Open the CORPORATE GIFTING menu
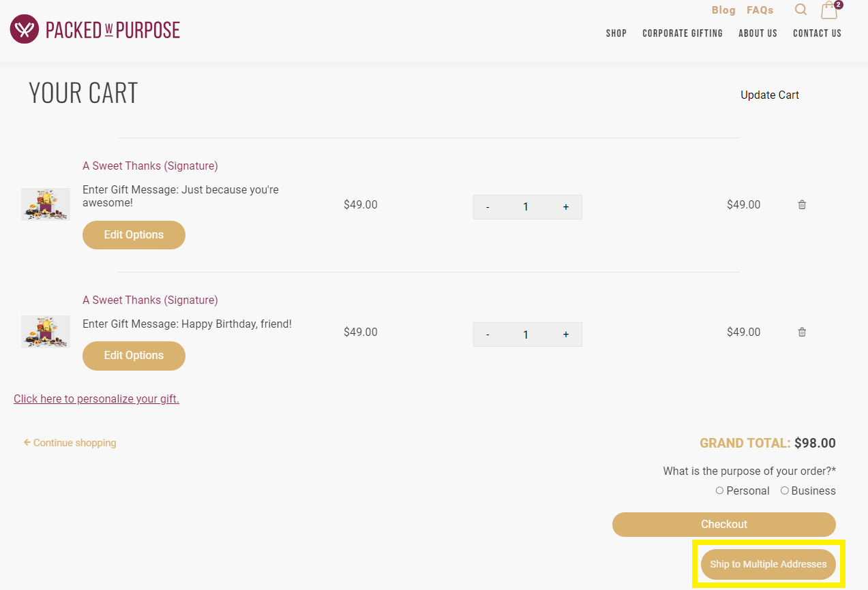The height and width of the screenshot is (590, 868). coord(682,33)
